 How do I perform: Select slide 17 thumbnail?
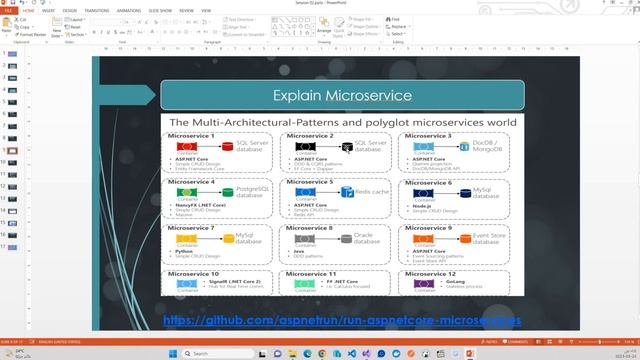point(12,247)
